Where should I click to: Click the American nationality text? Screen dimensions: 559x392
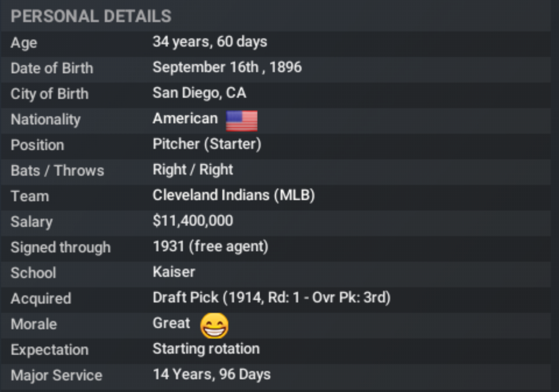pyautogui.click(x=185, y=119)
